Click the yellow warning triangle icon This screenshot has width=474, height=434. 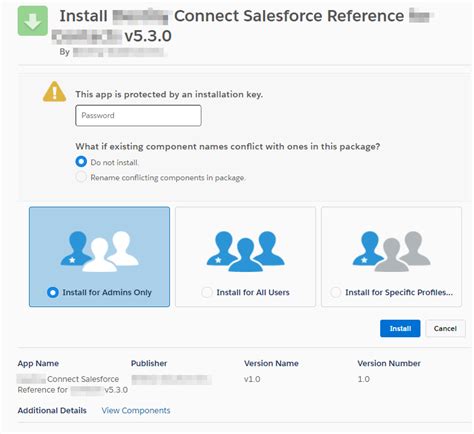(x=54, y=91)
